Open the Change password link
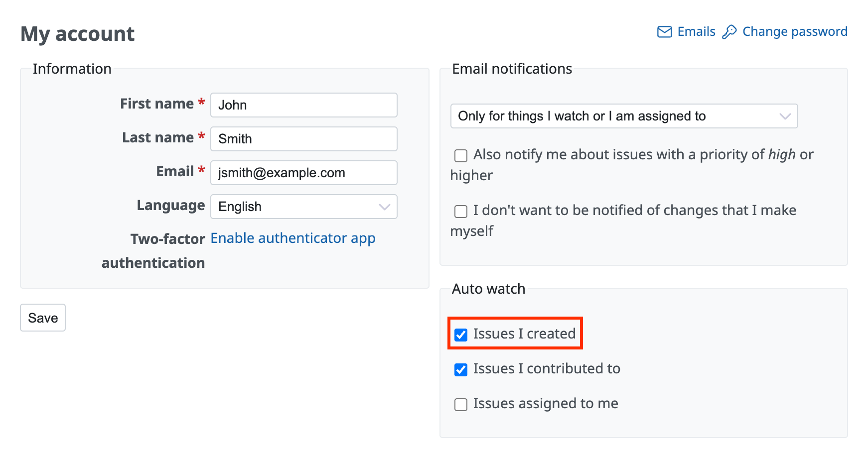Viewport: 868px width, 454px height. [795, 32]
